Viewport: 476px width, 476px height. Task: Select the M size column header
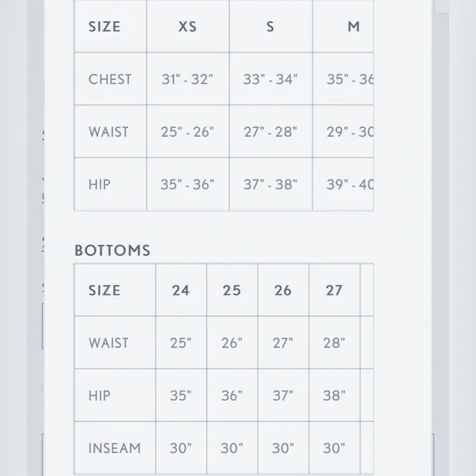pos(354,27)
